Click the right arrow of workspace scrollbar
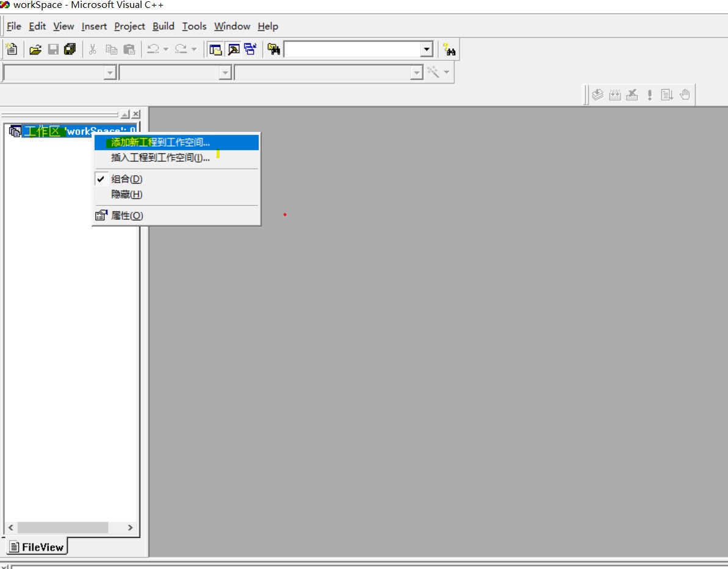The width and height of the screenshot is (728, 569). tap(130, 527)
